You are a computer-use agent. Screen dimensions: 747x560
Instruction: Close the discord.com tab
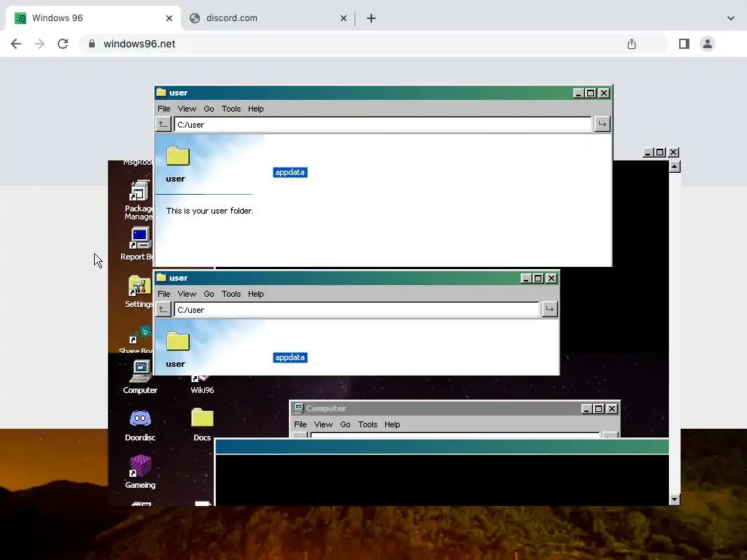(344, 18)
